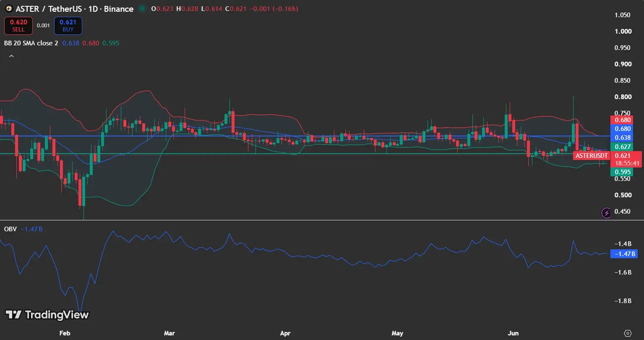Click the Apr date label on time axis

[x=285, y=333]
